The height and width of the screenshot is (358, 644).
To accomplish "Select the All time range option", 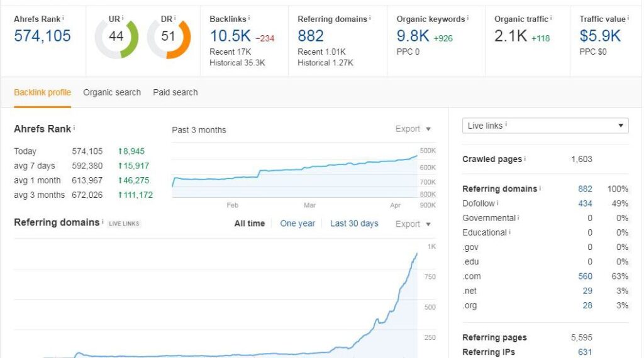I will click(x=249, y=224).
